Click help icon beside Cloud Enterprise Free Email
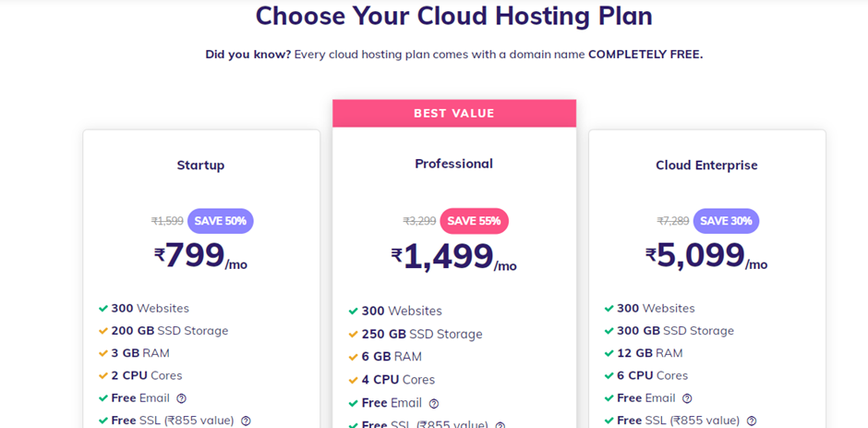 click(x=686, y=398)
